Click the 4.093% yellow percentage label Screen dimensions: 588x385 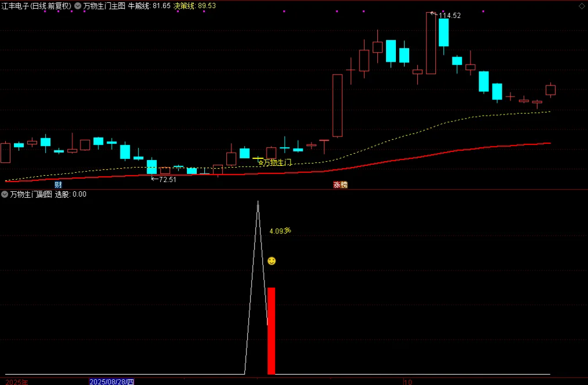(x=280, y=231)
